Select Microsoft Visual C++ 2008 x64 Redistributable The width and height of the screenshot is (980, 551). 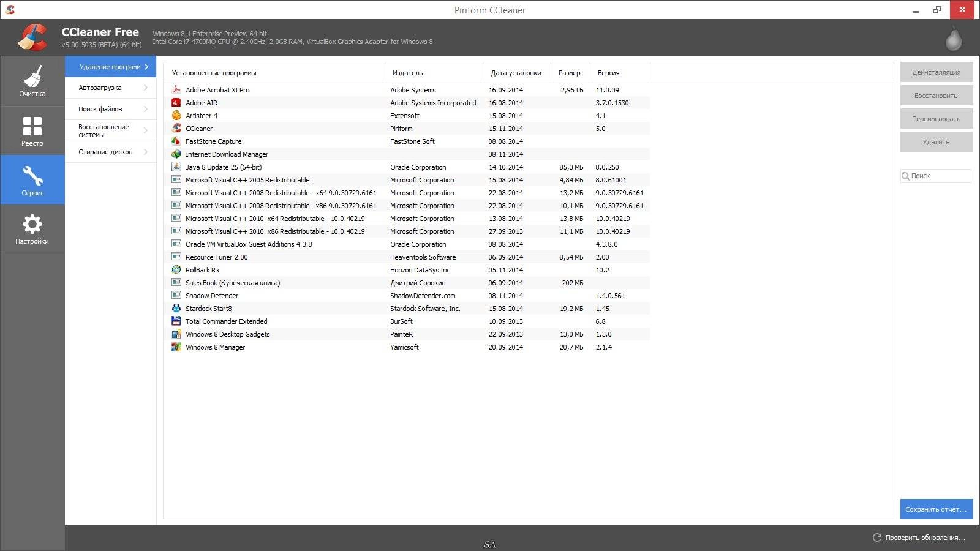pos(407,192)
